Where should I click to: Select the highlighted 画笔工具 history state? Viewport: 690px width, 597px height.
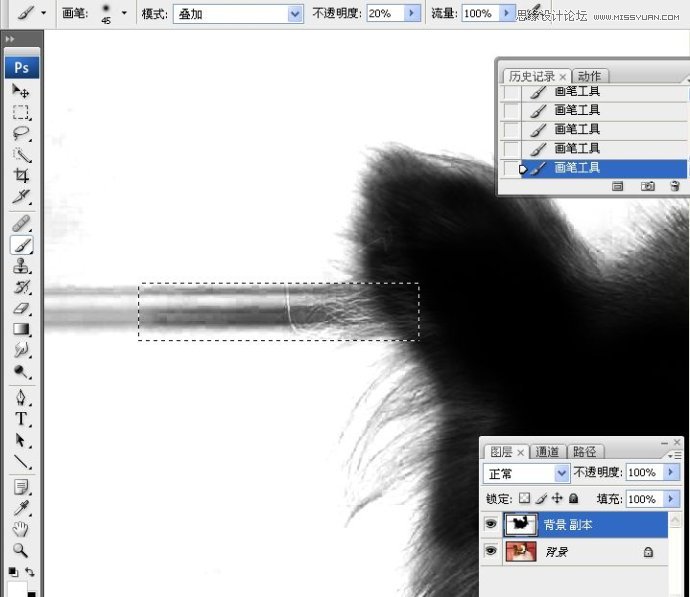(x=604, y=168)
